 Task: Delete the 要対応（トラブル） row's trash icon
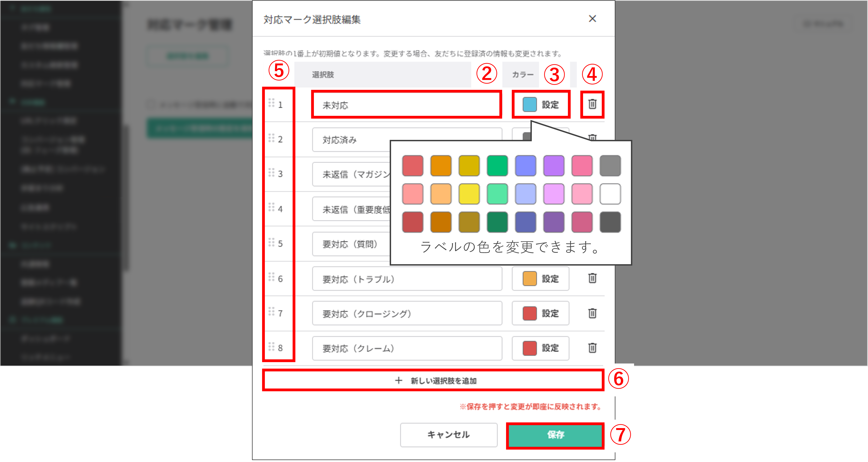click(x=592, y=279)
